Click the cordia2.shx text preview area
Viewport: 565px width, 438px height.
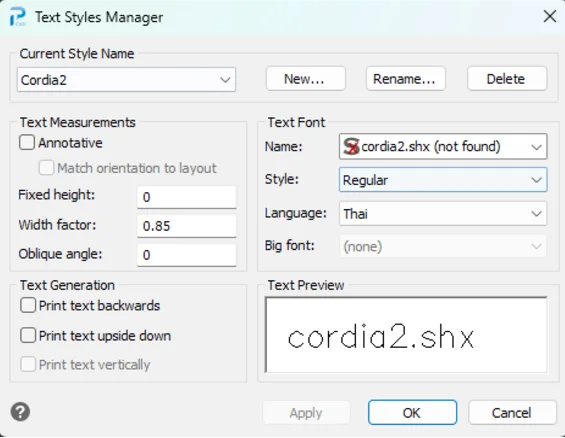coord(406,335)
